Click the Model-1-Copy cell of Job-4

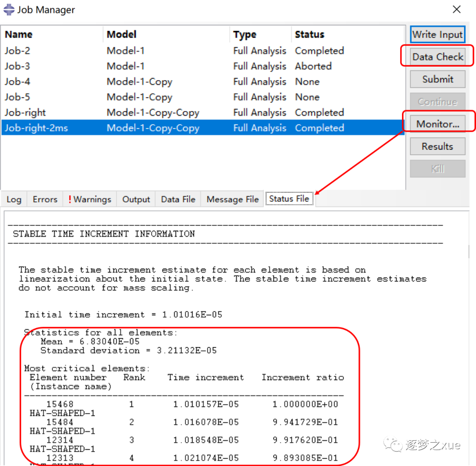tap(139, 82)
